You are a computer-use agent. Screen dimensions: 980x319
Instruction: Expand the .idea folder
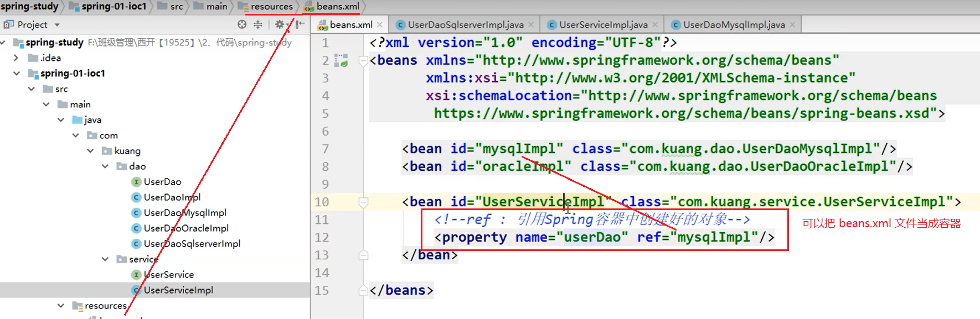tap(16, 57)
